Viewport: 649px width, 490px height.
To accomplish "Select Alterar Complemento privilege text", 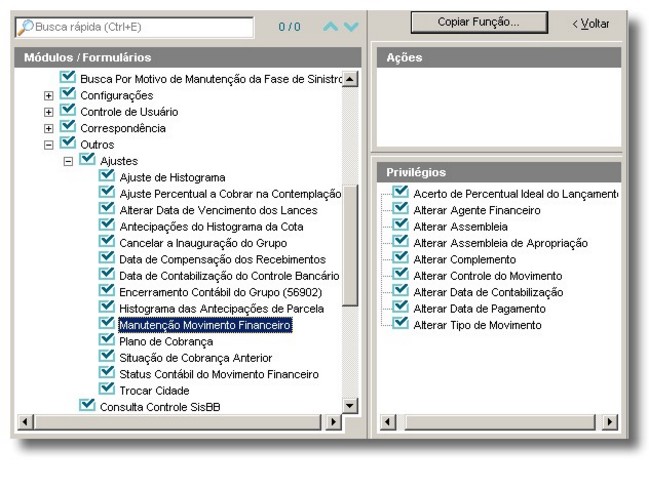I will coord(464,259).
